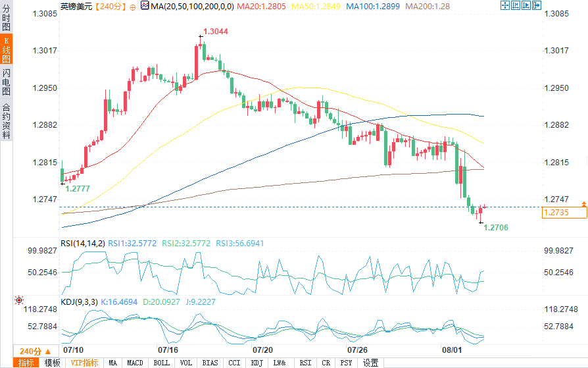Click the orange price alert marker icon
Screen dimensions: 588x368
pos(584,204)
